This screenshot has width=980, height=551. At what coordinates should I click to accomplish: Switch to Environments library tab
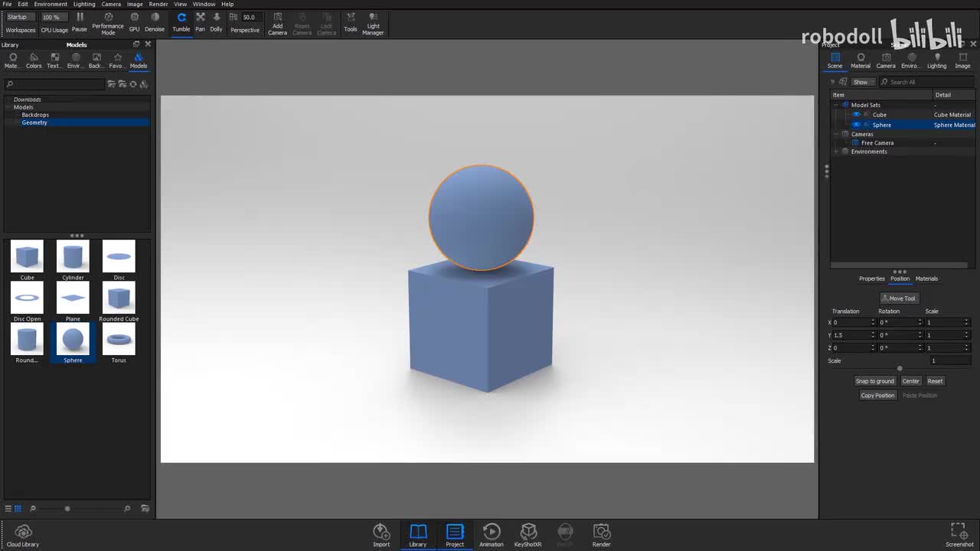point(75,61)
